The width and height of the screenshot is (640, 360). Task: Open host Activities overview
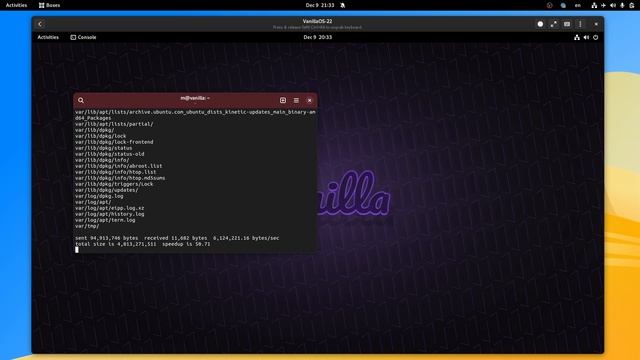click(16, 5)
